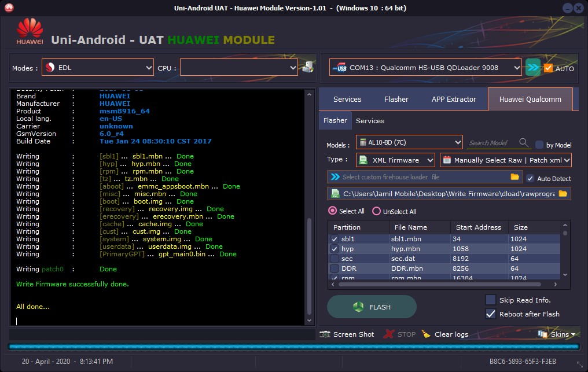Click the FLASH button

[372, 307]
